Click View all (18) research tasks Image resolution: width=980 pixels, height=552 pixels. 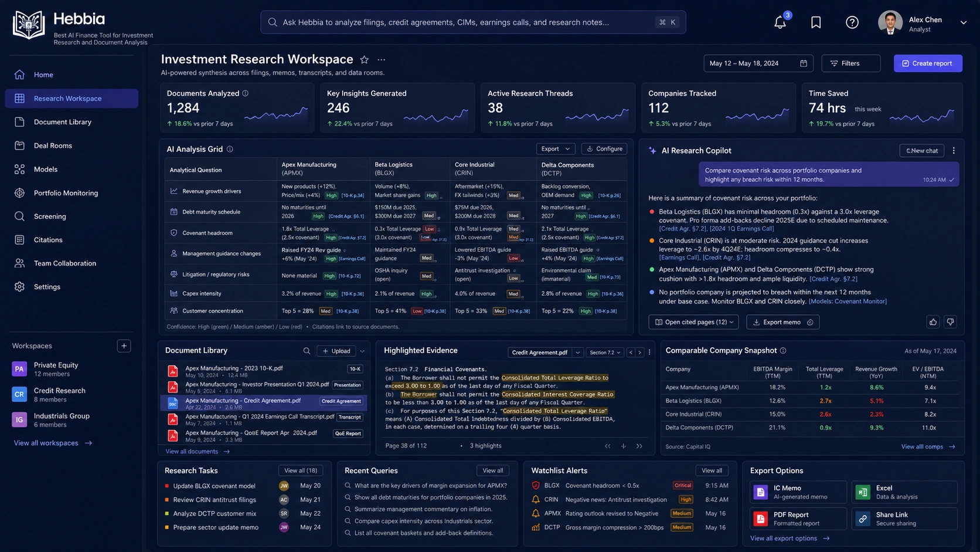[x=301, y=470]
